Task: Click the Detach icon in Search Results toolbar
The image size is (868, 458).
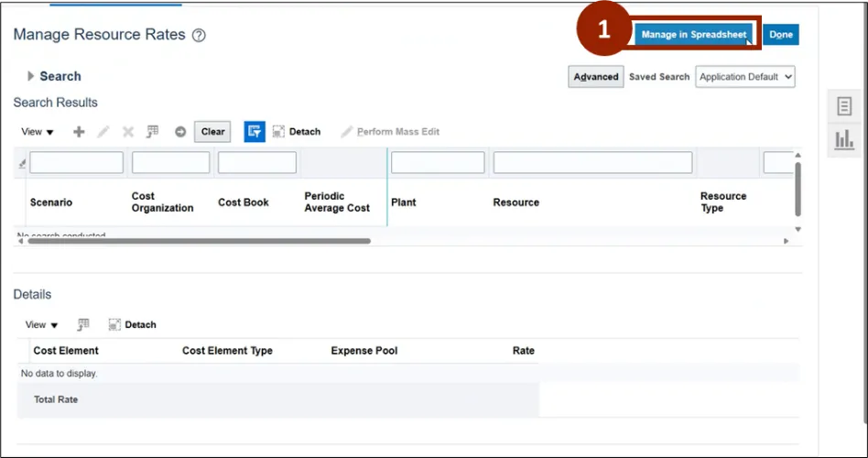Action: point(296,132)
